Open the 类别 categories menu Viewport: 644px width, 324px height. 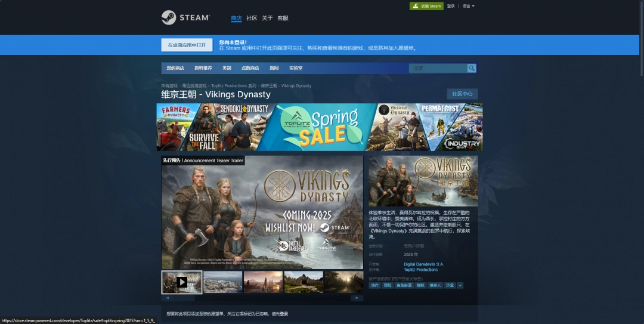tap(227, 68)
